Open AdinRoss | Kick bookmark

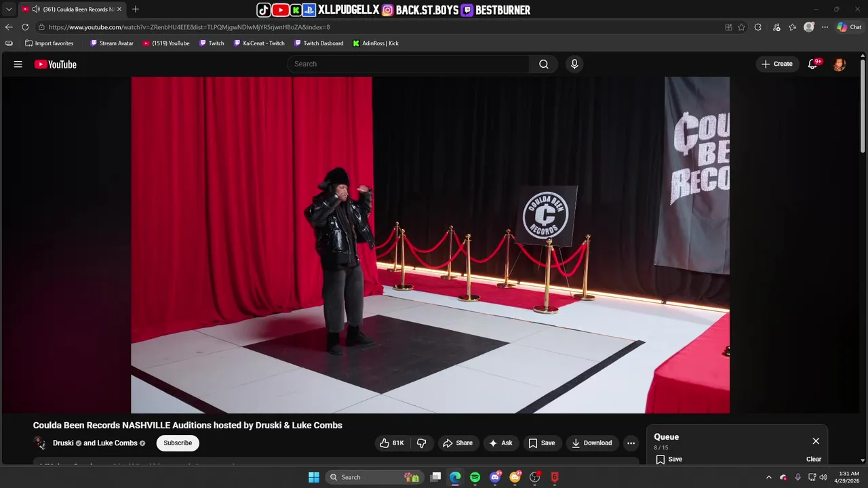click(376, 43)
